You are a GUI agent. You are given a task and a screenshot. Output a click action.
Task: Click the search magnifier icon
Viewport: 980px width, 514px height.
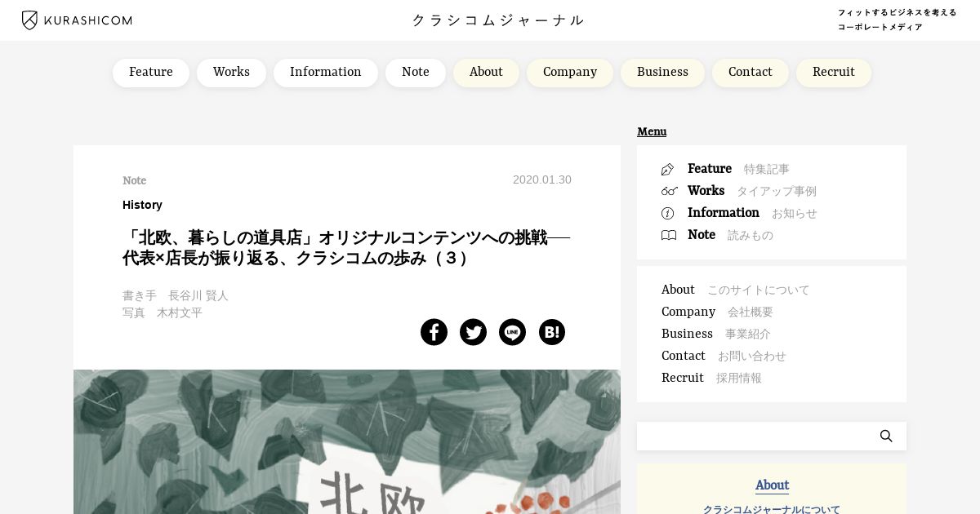point(886,436)
